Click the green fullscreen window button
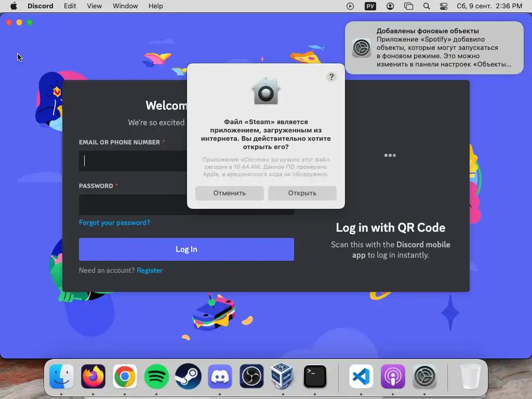Image resolution: width=532 pixels, height=399 pixels. pos(30,22)
